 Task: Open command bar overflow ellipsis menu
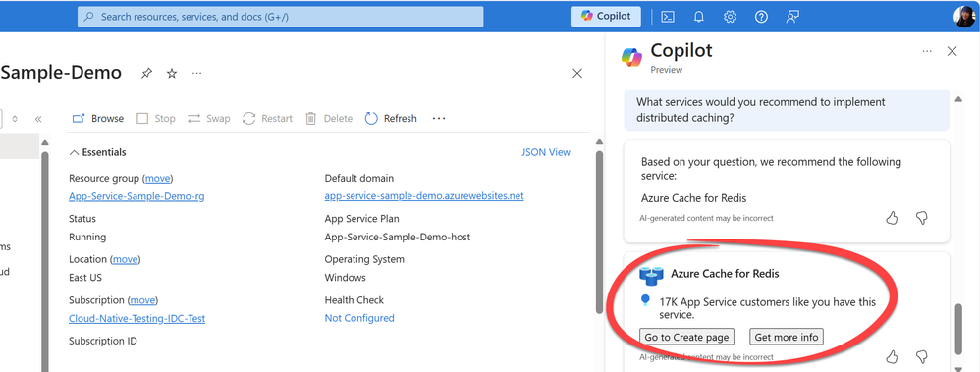pyautogui.click(x=439, y=118)
